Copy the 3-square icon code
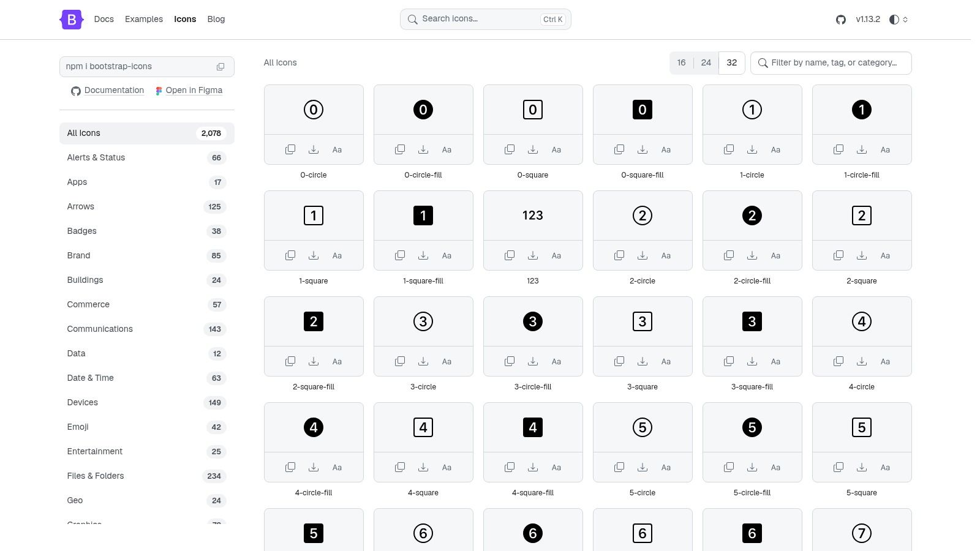 pos(619,361)
